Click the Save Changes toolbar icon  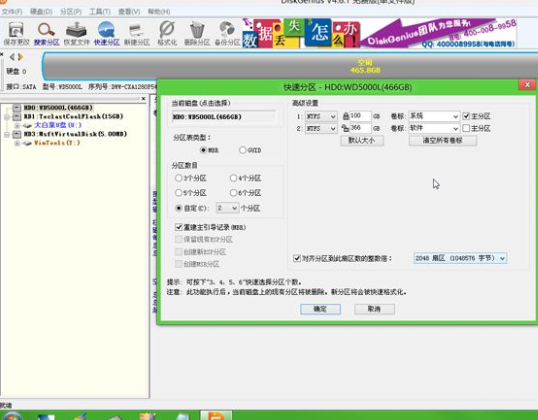16,33
